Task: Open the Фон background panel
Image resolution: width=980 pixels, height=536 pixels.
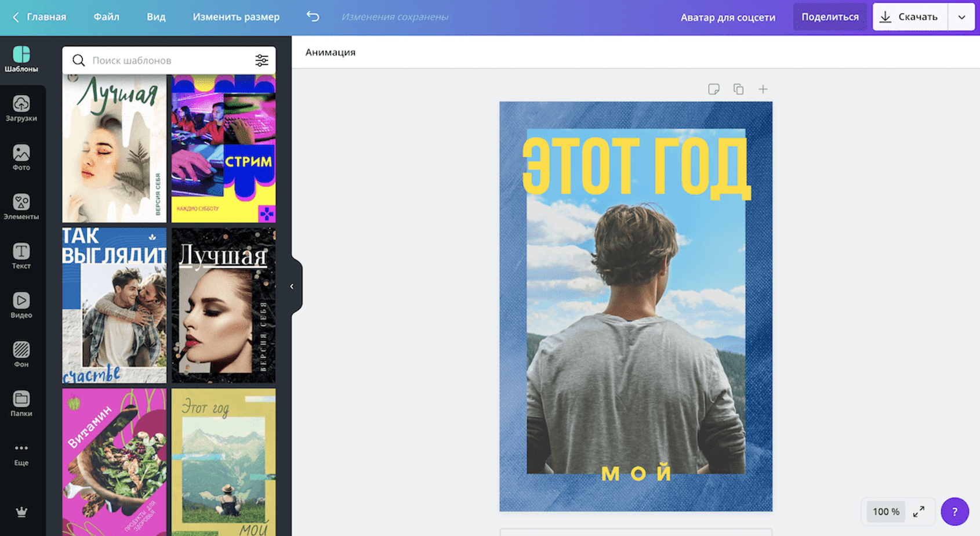Action: (21, 354)
